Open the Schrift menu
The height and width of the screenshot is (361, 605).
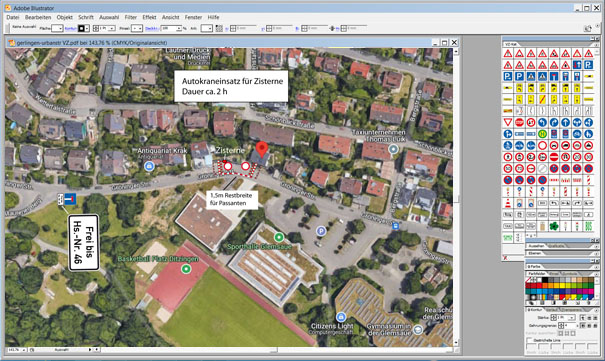pos(86,17)
